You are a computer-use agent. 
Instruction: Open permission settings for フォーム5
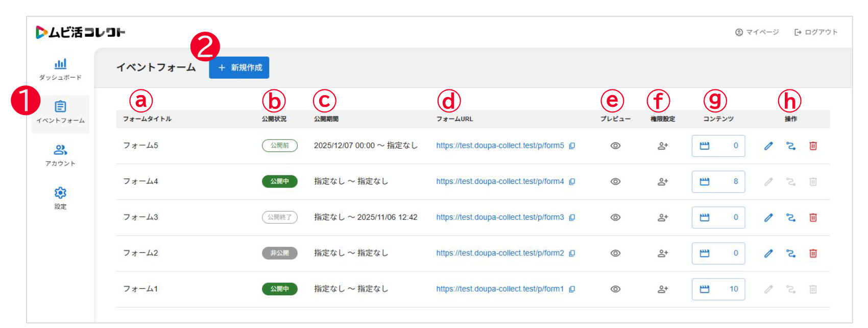(x=663, y=146)
